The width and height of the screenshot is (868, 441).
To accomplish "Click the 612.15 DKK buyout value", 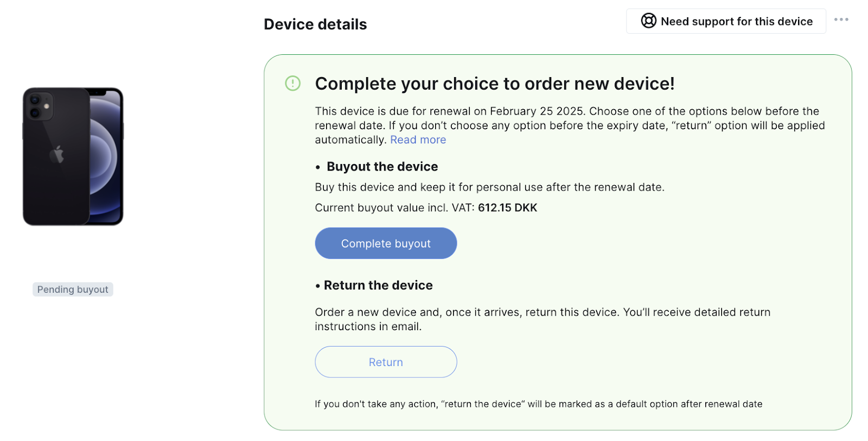I will [507, 207].
